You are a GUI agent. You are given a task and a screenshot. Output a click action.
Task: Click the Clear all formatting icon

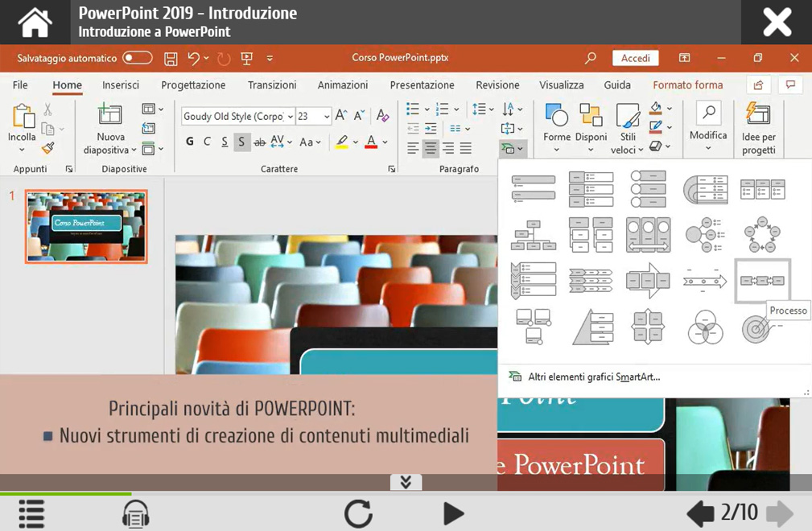pos(383,115)
